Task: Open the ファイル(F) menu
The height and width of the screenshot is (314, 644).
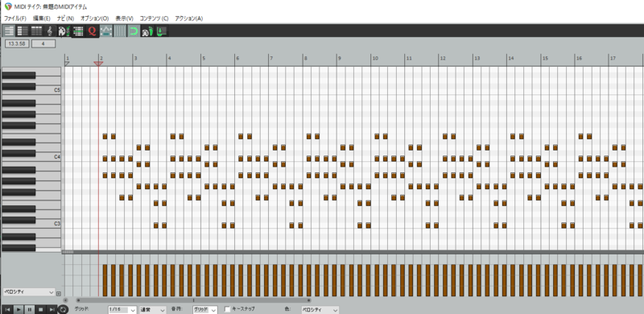Action: [15, 19]
